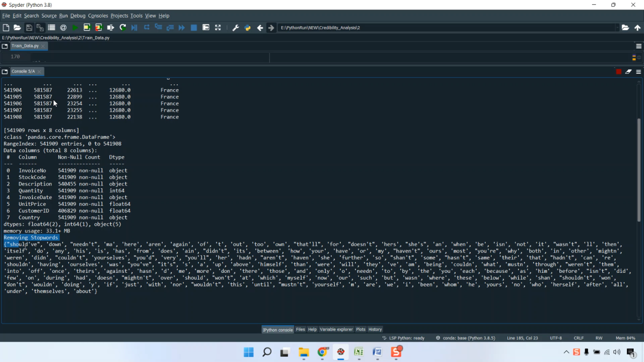Screen dimensions: 644x362
Task: Click the red interrupt kernel button
Action: [618, 72]
